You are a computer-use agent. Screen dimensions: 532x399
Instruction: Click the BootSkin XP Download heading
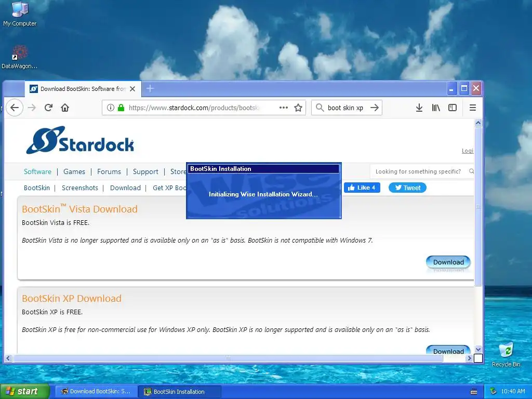click(x=72, y=299)
